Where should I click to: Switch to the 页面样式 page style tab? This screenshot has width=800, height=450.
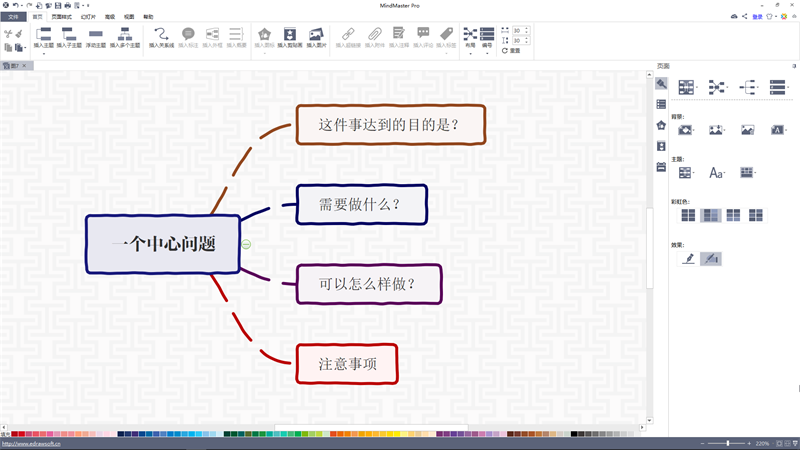point(62,17)
